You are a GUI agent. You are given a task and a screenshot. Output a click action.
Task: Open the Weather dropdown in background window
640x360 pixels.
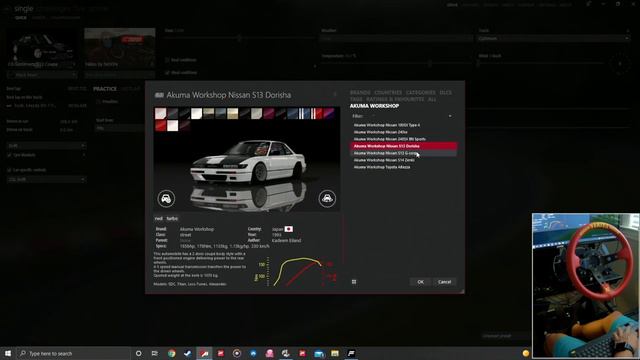[x=396, y=38]
